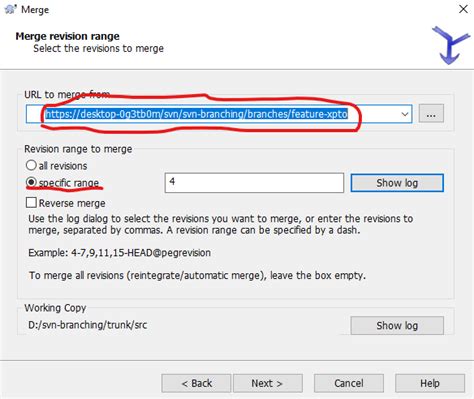Select the "all revisions" radio button
The height and width of the screenshot is (399, 474).
[x=31, y=165]
